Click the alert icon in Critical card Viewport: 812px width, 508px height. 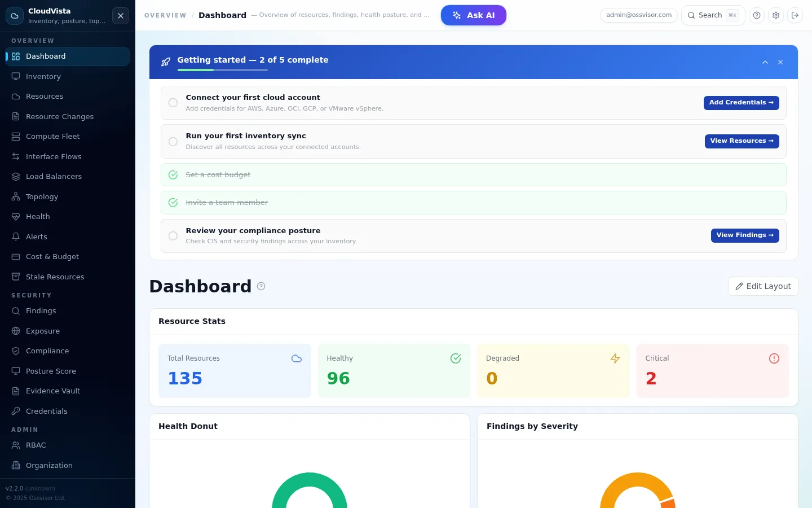click(774, 358)
